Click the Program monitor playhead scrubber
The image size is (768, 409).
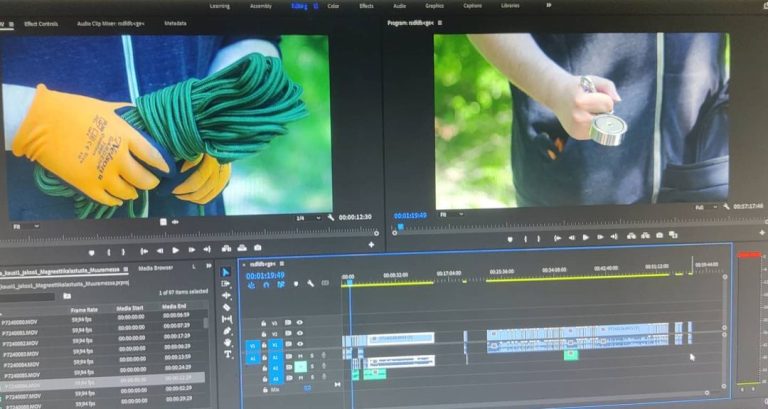tap(400, 226)
